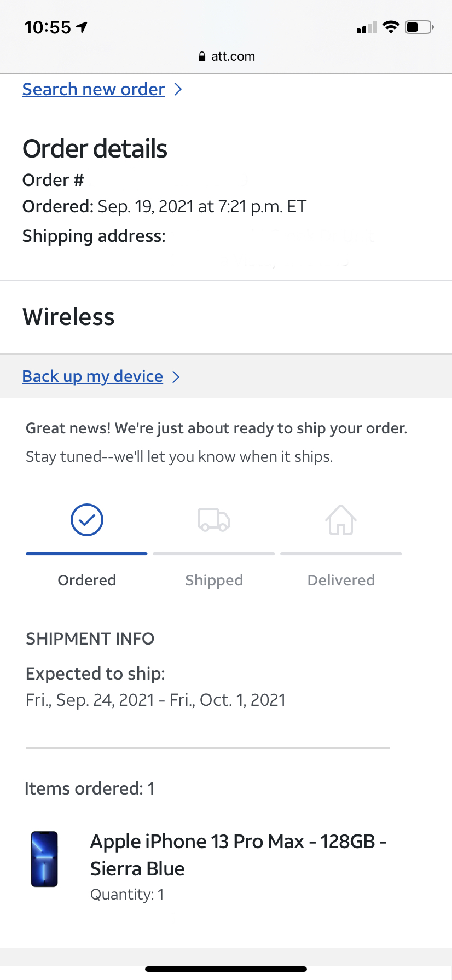
Task: Select the Shipped progress step label
Action: (x=214, y=580)
